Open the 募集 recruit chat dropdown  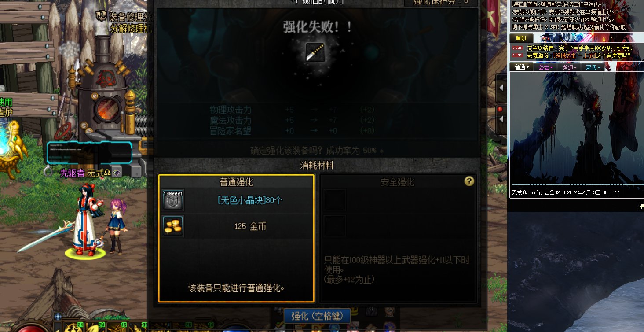pos(593,67)
